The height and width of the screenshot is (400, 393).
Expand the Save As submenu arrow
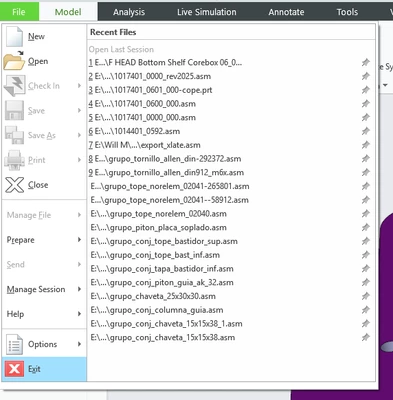click(x=79, y=135)
